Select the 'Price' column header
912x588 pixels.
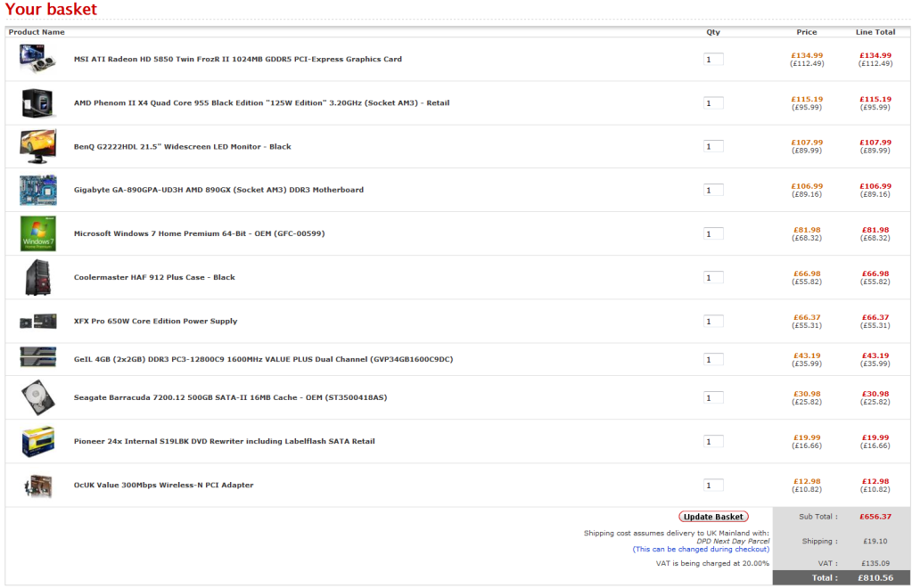[807, 32]
